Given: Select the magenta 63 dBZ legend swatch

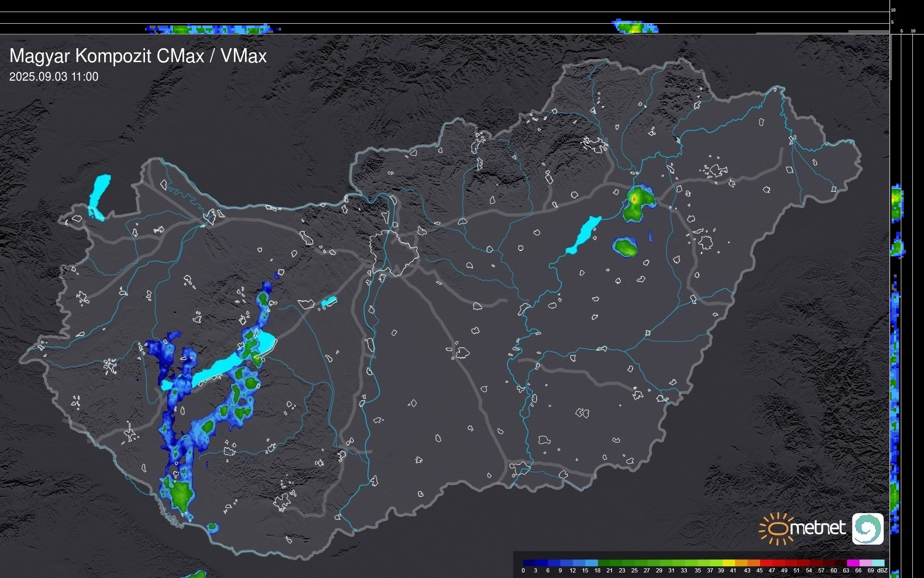Looking at the screenshot, I should click(853, 563).
